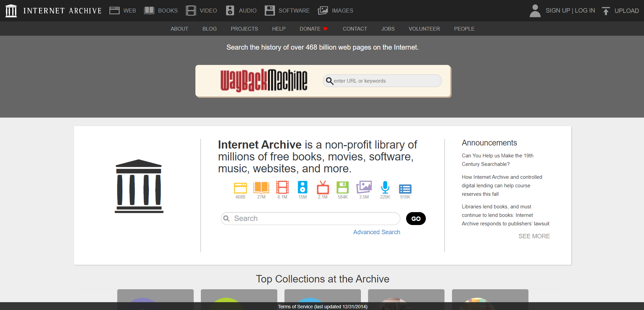Viewport: 644px width, 310px height.
Task: Open the orange books icon labeled 27M
Action: (x=261, y=188)
